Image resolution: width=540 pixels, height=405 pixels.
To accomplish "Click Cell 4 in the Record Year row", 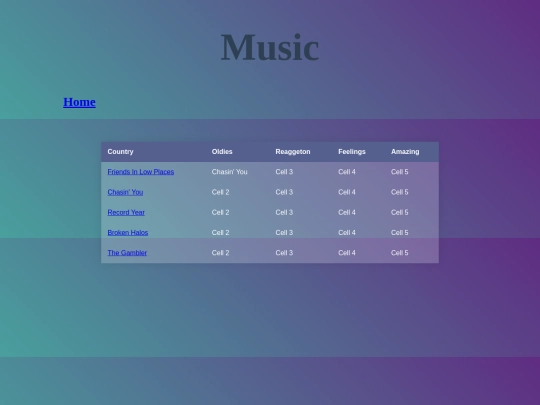I will pos(347,212).
